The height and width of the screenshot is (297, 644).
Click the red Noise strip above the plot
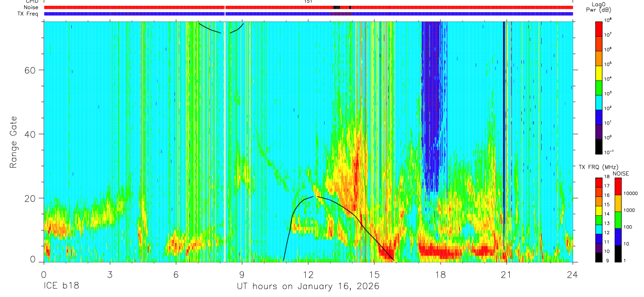pyautogui.click(x=308, y=7)
